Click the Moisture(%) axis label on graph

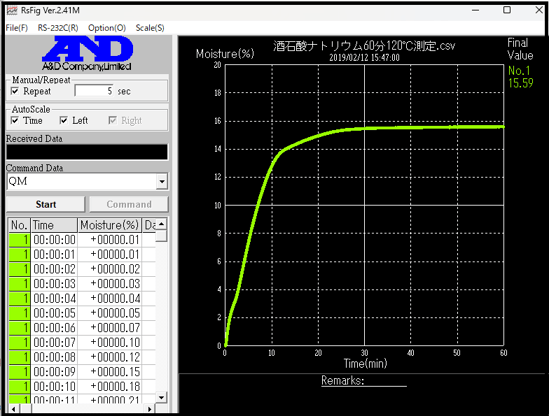point(225,54)
